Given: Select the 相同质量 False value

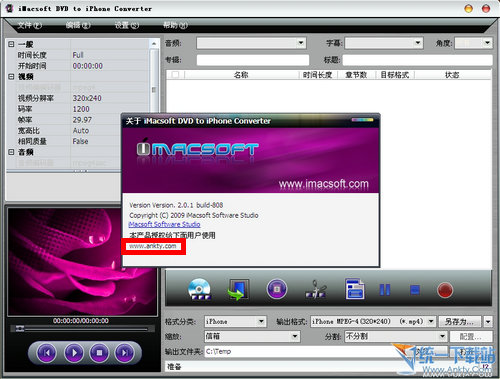Looking at the screenshot, I should [x=80, y=141].
